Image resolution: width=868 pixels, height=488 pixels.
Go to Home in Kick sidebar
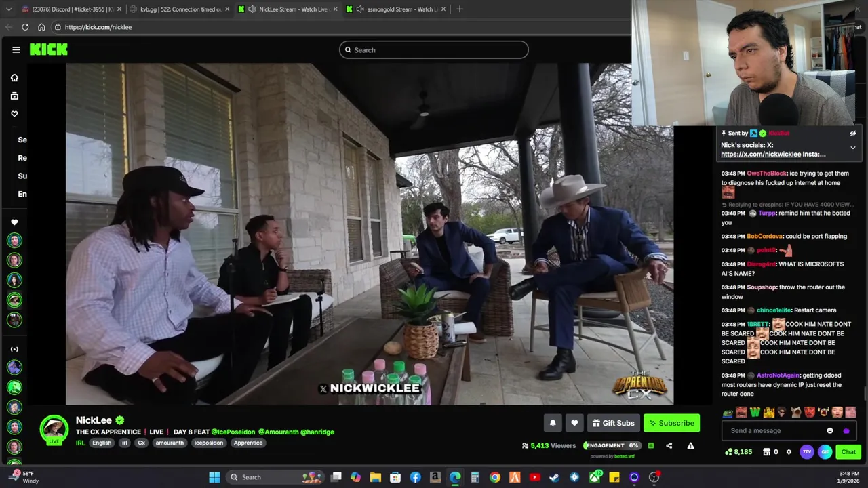[x=14, y=78]
